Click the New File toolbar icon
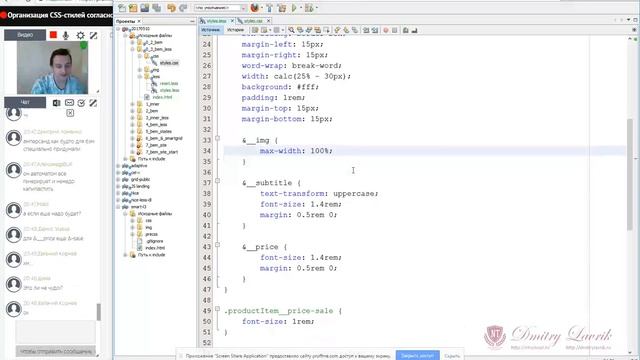 click(x=122, y=8)
